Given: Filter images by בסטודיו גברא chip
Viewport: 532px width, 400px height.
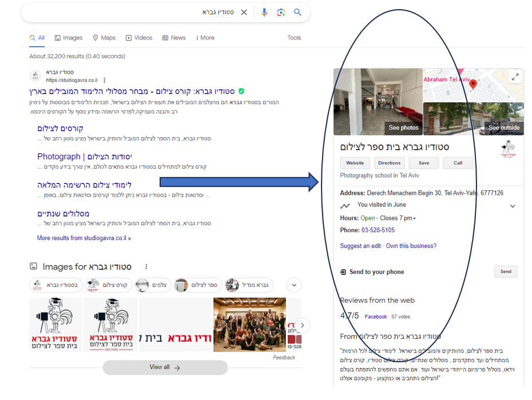Looking at the screenshot, I should click(56, 285).
